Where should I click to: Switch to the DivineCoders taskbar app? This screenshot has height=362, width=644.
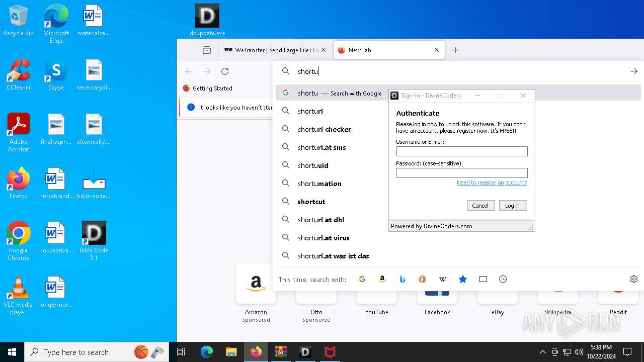(x=305, y=352)
